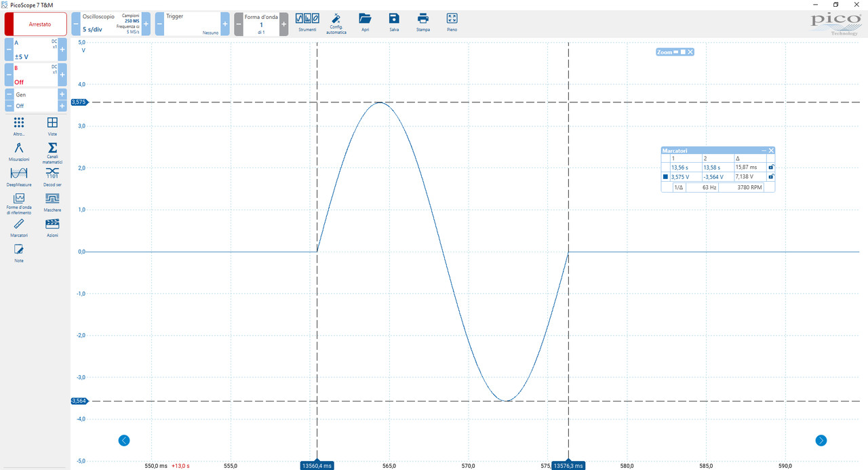Click the Gen row minus button

pyautogui.click(x=9, y=95)
